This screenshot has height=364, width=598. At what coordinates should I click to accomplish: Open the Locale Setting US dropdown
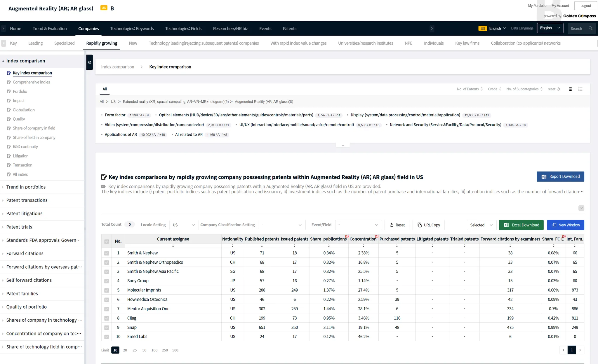[184, 225]
